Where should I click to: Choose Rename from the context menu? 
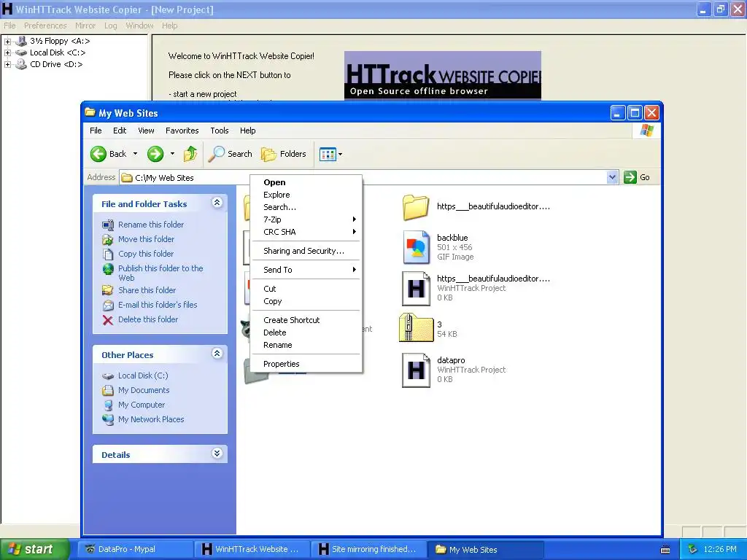coord(306,345)
